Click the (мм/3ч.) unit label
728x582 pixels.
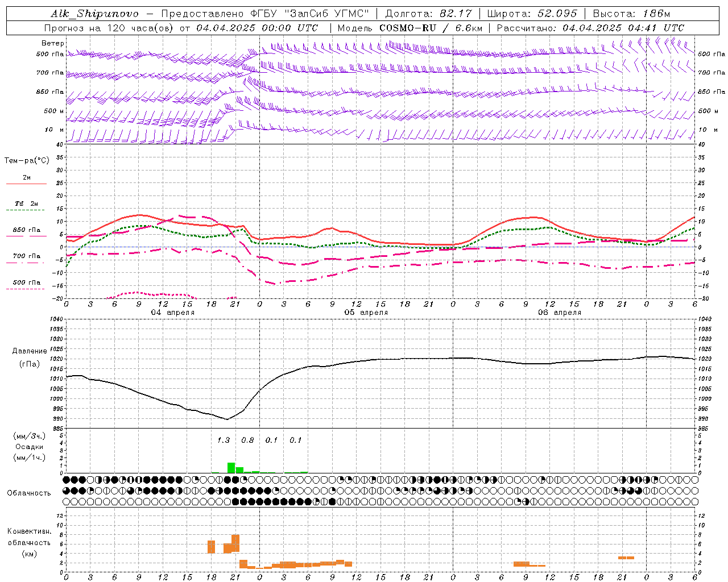pyautogui.click(x=29, y=436)
